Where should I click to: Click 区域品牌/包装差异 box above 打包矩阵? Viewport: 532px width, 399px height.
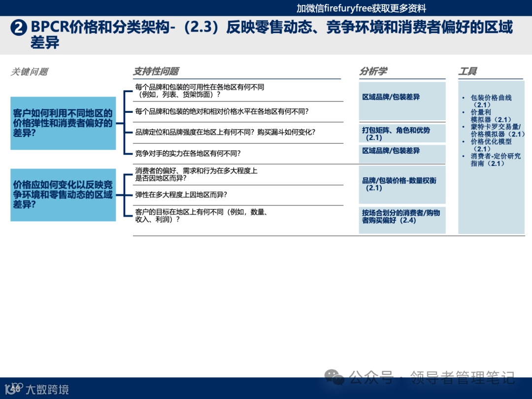402,101
